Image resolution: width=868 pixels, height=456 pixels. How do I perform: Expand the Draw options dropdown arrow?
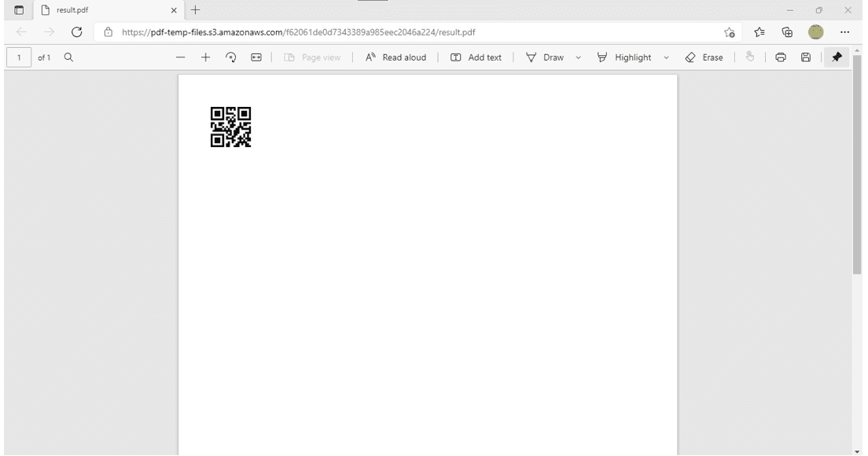click(579, 57)
